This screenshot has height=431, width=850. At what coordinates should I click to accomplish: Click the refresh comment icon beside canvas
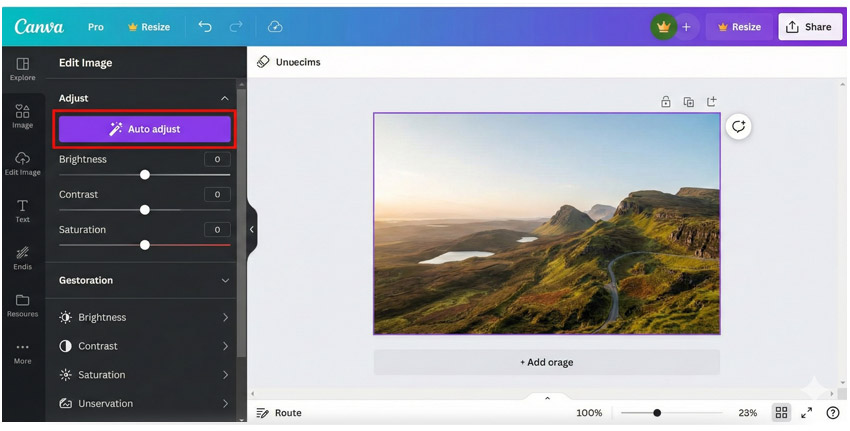click(738, 127)
